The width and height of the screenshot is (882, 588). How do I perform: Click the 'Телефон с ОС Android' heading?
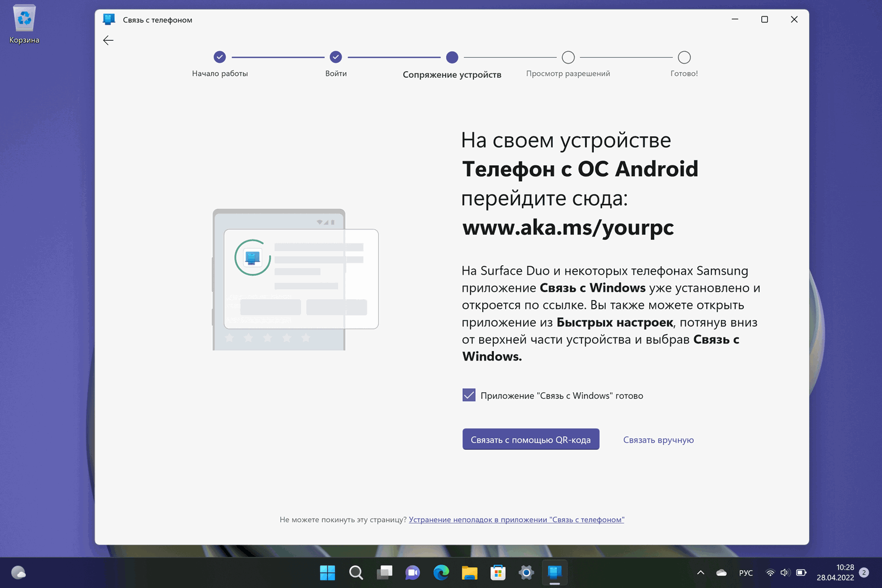coord(580,169)
